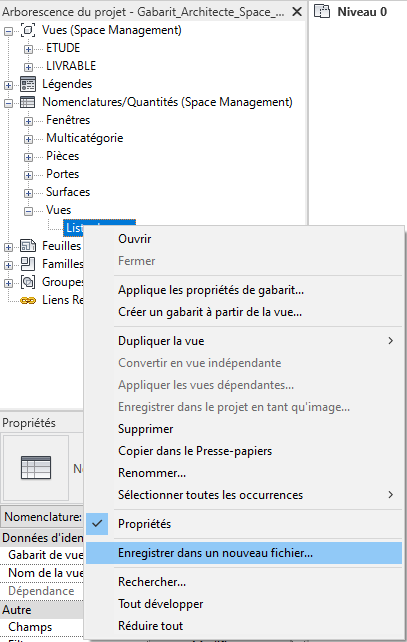The image size is (407, 642).
Task: Expand the ETUDE node
Action: pos(28,49)
